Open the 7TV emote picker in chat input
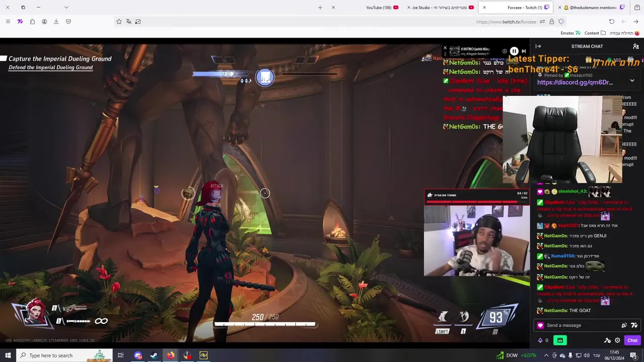 [x=634, y=325]
